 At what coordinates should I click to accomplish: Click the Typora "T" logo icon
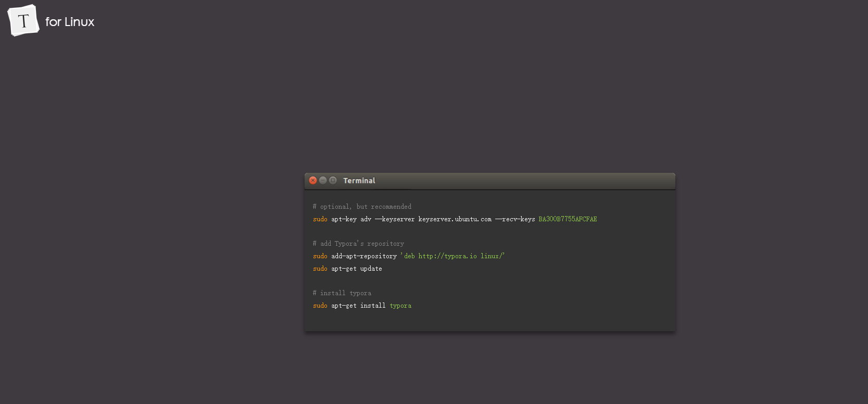click(23, 21)
